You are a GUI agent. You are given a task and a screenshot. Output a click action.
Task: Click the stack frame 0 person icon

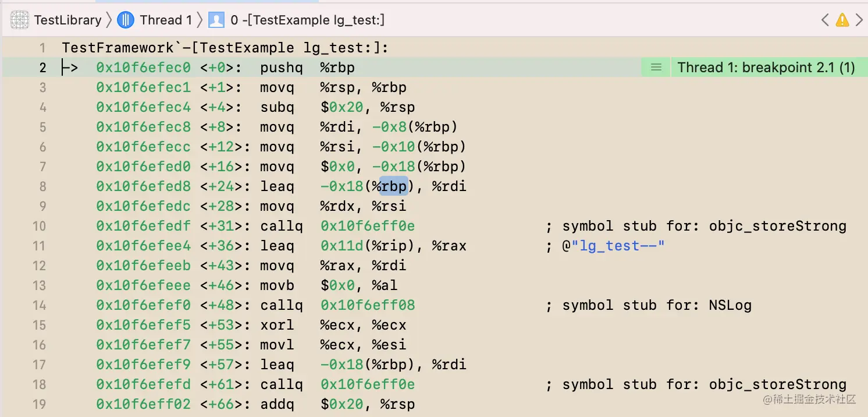coord(216,20)
